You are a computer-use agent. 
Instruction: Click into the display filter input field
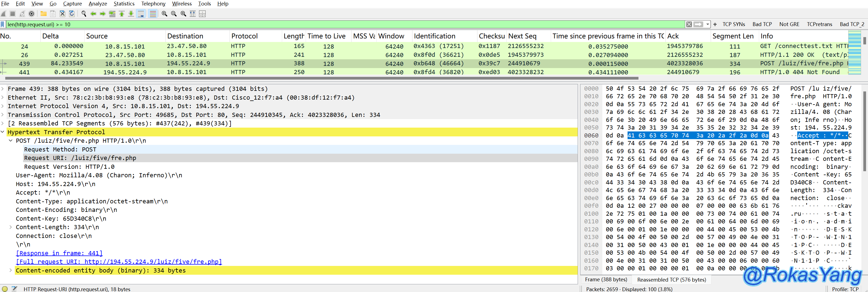tap(337, 24)
